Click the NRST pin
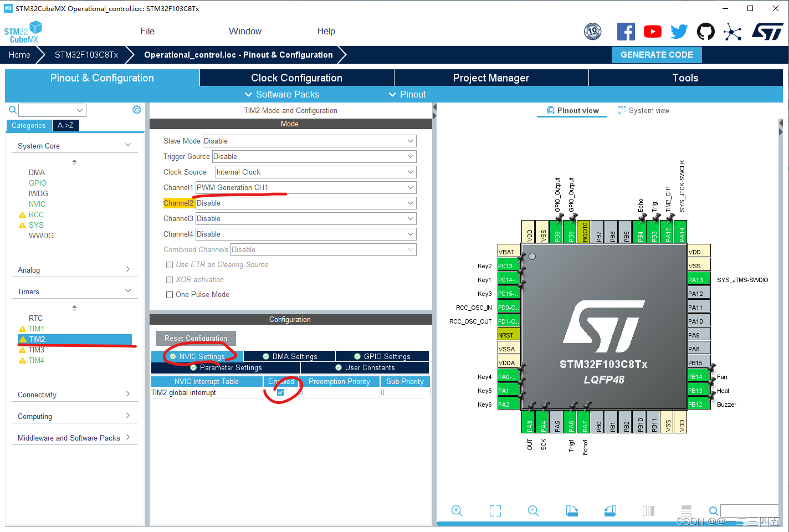Viewport: 789px width, 532px height. (x=509, y=335)
